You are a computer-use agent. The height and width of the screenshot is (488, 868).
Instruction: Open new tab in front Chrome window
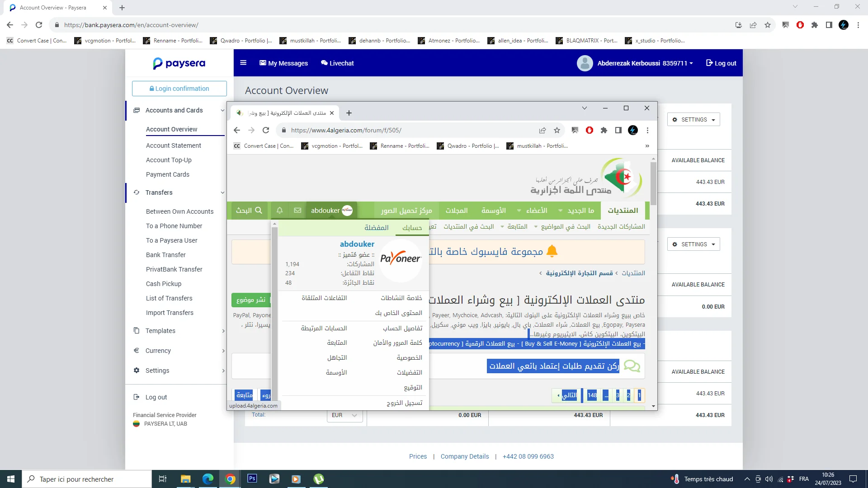tap(349, 113)
